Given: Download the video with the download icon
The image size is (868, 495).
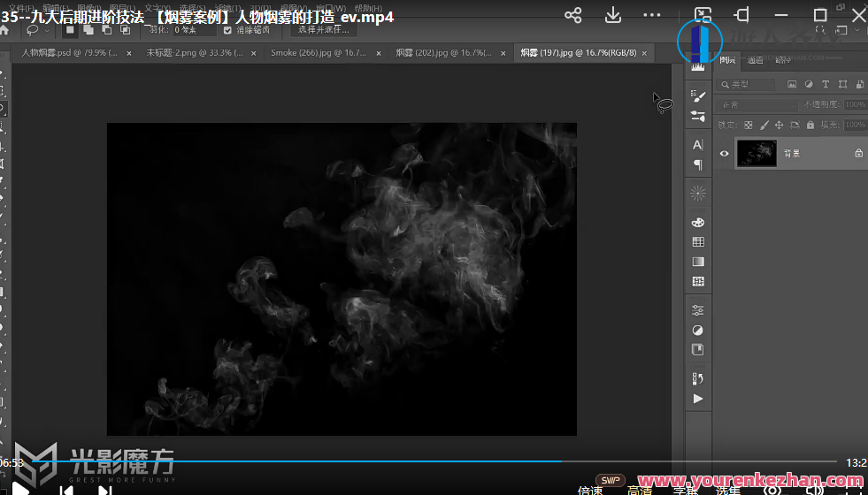Looking at the screenshot, I should tap(613, 15).
